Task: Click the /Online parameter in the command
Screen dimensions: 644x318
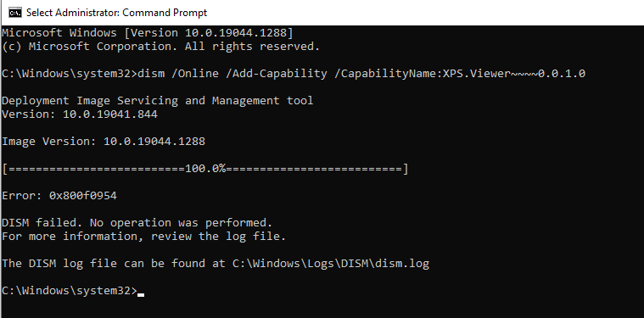Action: click(x=195, y=74)
